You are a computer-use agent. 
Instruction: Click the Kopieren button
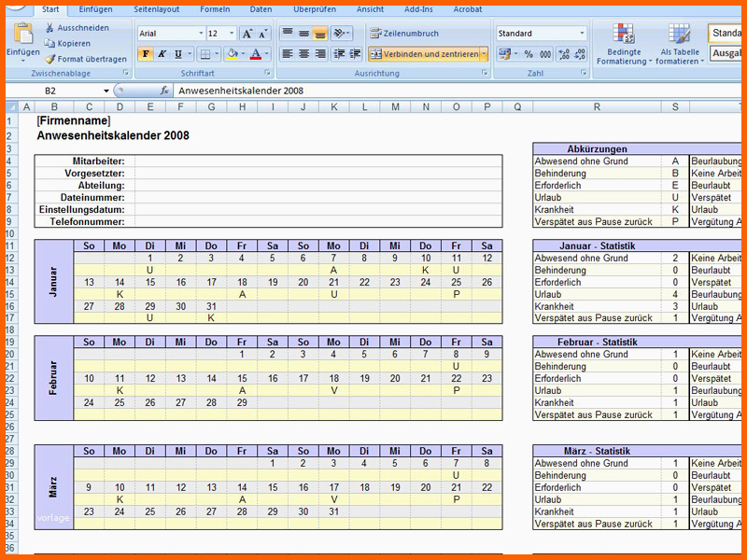click(74, 44)
